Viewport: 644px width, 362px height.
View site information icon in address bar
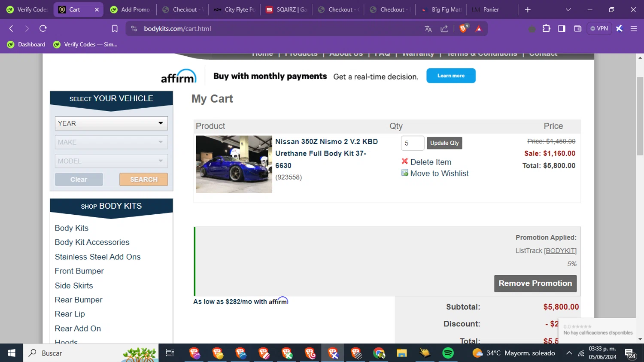(134, 29)
